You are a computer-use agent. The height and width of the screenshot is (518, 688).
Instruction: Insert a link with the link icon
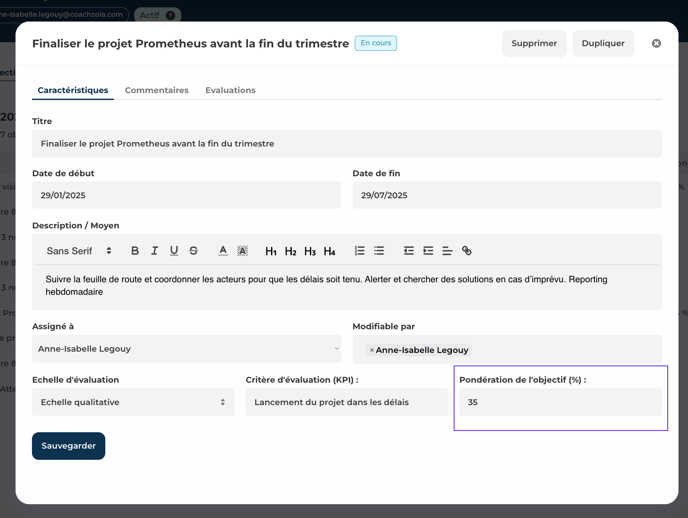coord(466,251)
